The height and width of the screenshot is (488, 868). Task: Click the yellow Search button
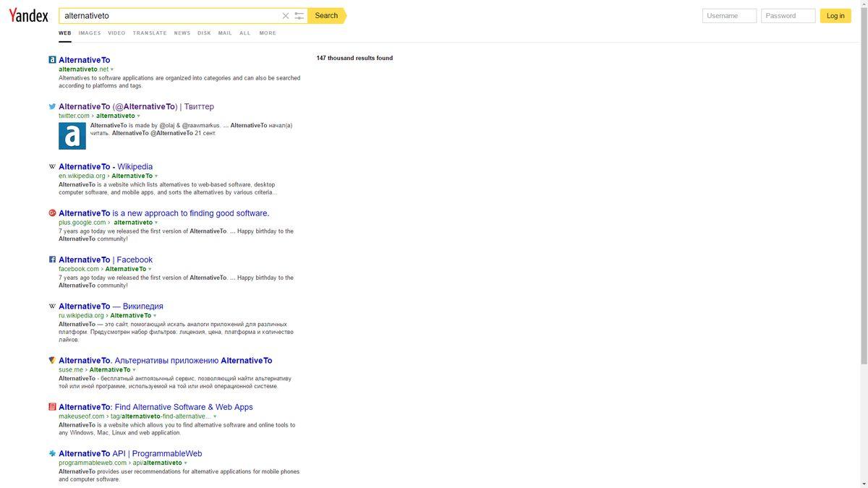click(326, 16)
